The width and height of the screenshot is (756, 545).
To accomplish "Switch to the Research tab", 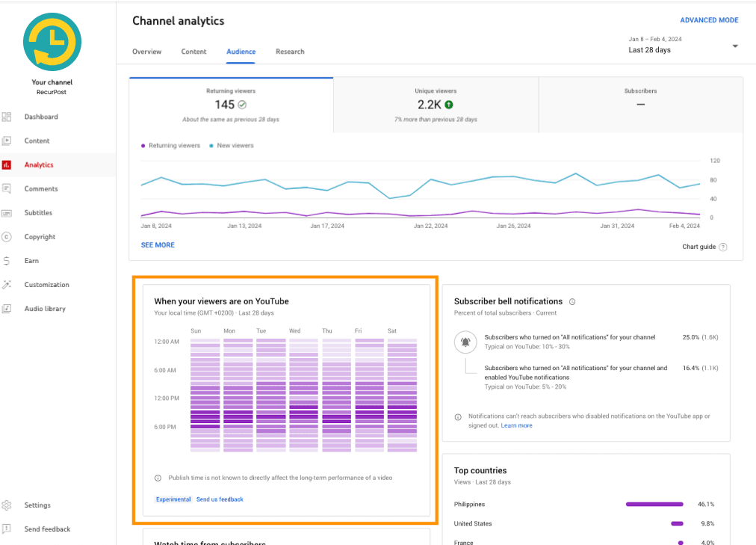I will (290, 52).
